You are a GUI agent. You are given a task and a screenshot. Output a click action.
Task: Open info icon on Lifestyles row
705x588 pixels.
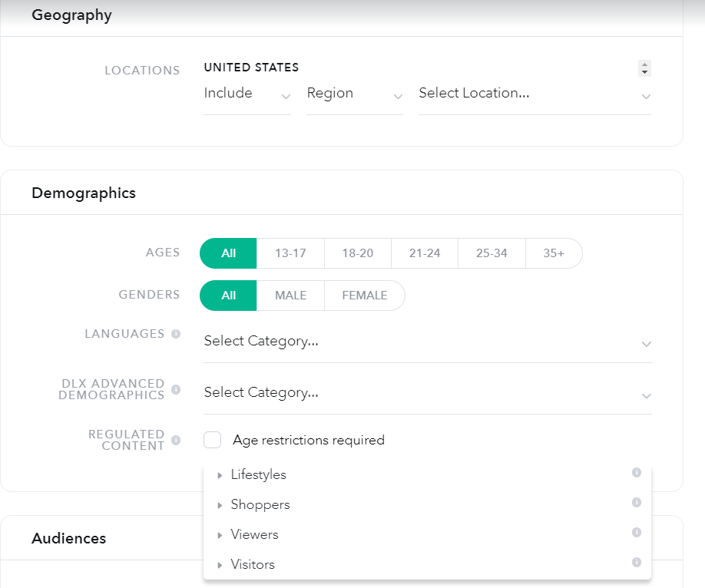click(x=636, y=472)
